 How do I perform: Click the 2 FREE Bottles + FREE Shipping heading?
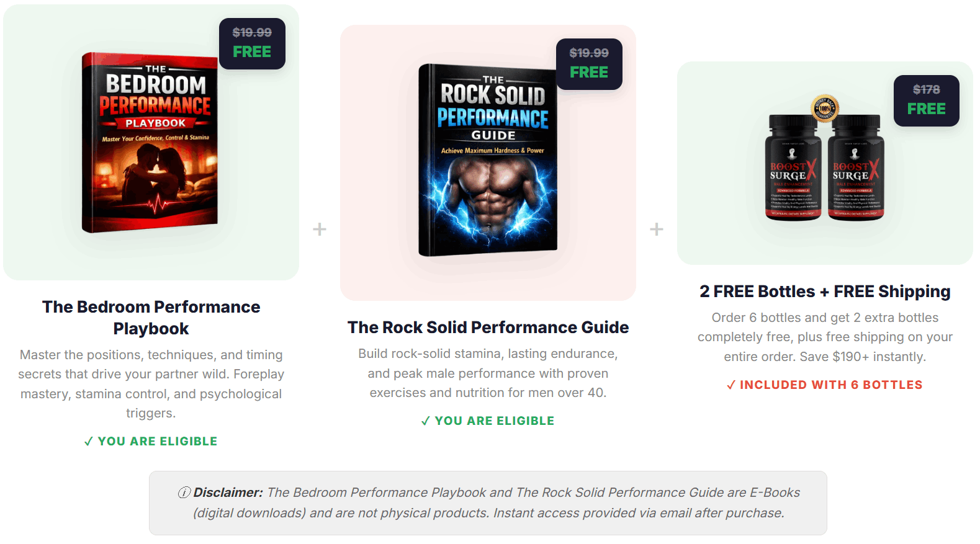(x=825, y=292)
